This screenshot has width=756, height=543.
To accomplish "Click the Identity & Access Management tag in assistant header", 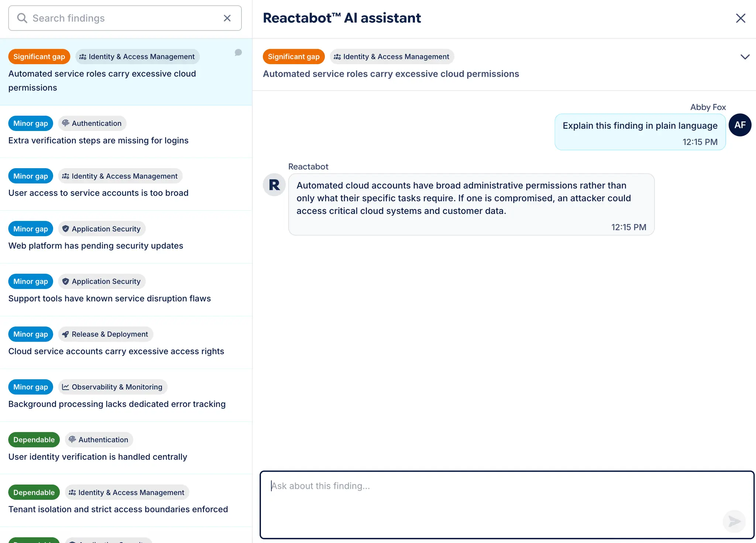I will tap(392, 56).
